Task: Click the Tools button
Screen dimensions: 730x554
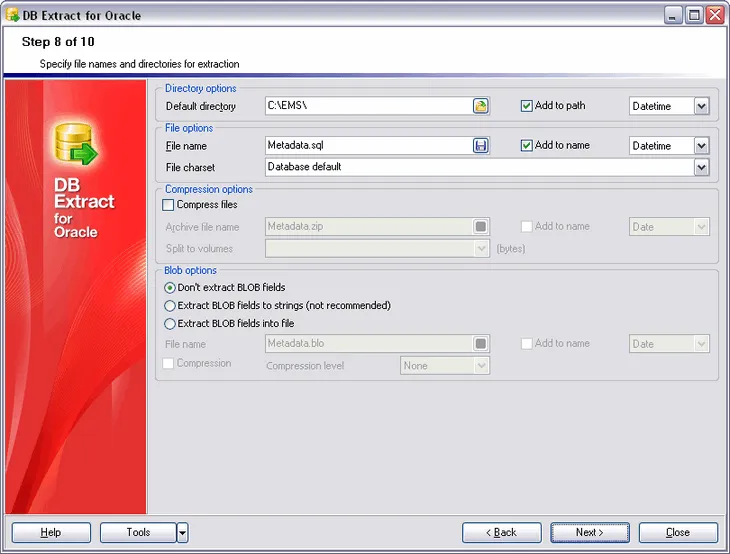Action: click(x=138, y=533)
